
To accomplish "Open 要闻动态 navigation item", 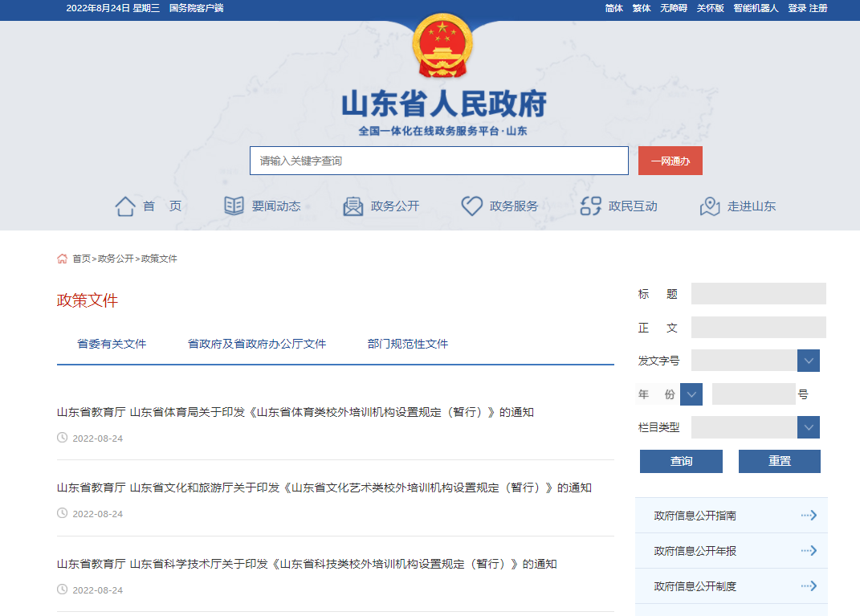I will [x=276, y=206].
